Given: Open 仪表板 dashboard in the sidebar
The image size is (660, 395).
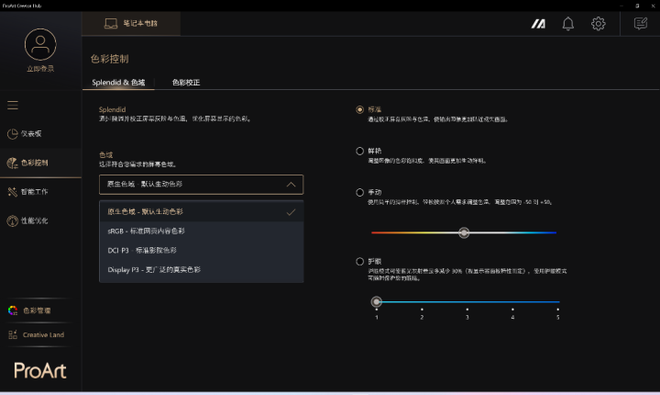Looking at the screenshot, I should tap(40, 133).
